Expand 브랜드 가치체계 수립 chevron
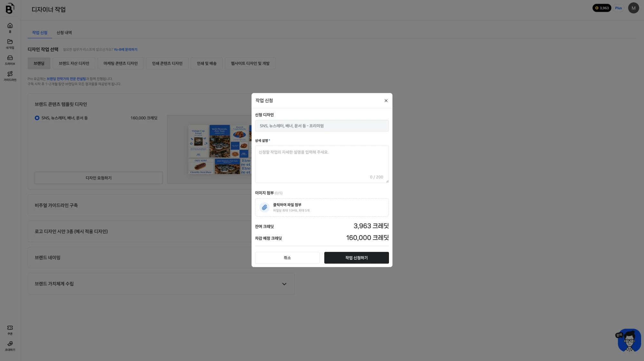The width and height of the screenshot is (644, 361). [x=284, y=284]
